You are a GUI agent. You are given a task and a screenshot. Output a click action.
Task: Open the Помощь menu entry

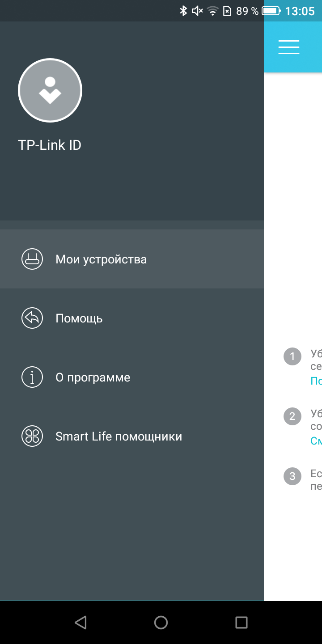pos(132,318)
